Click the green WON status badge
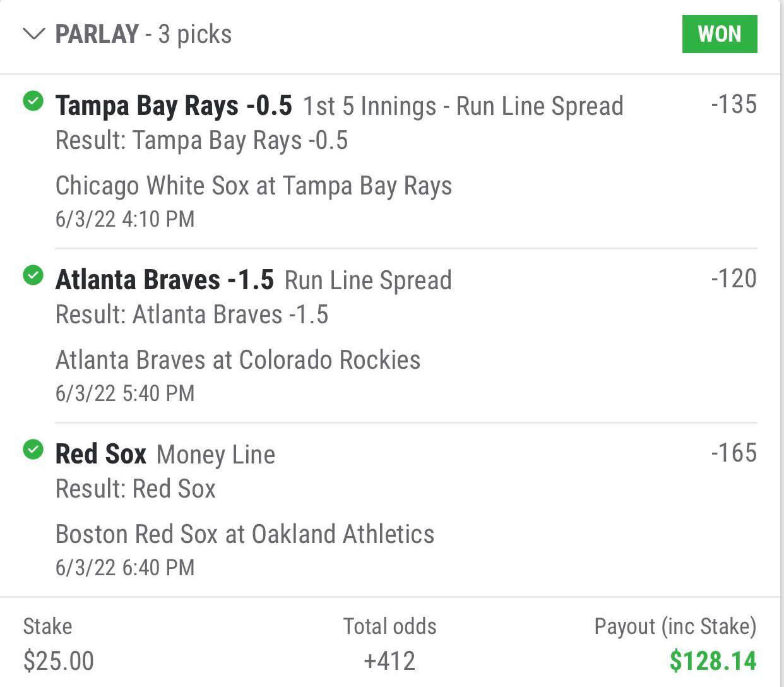 point(720,33)
